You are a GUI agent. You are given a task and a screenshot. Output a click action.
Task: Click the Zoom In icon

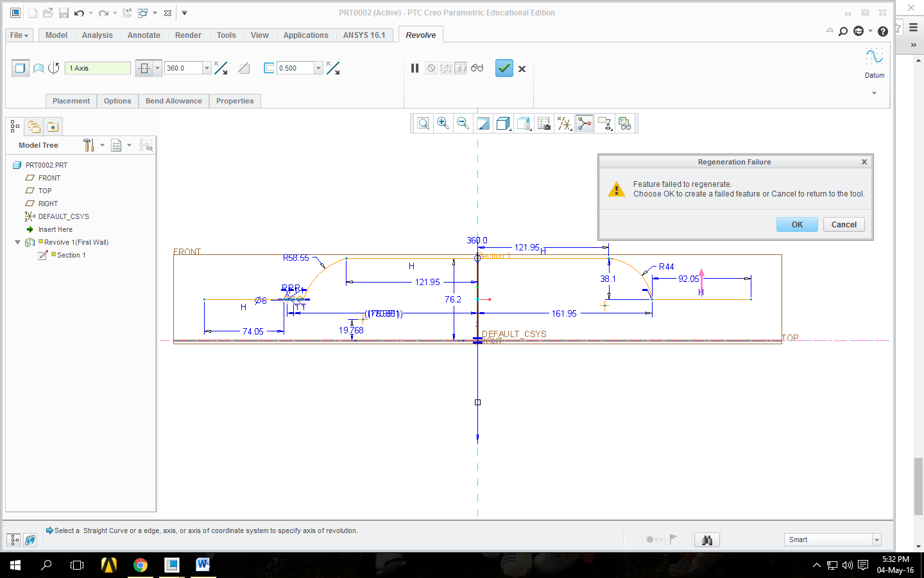[x=443, y=123]
